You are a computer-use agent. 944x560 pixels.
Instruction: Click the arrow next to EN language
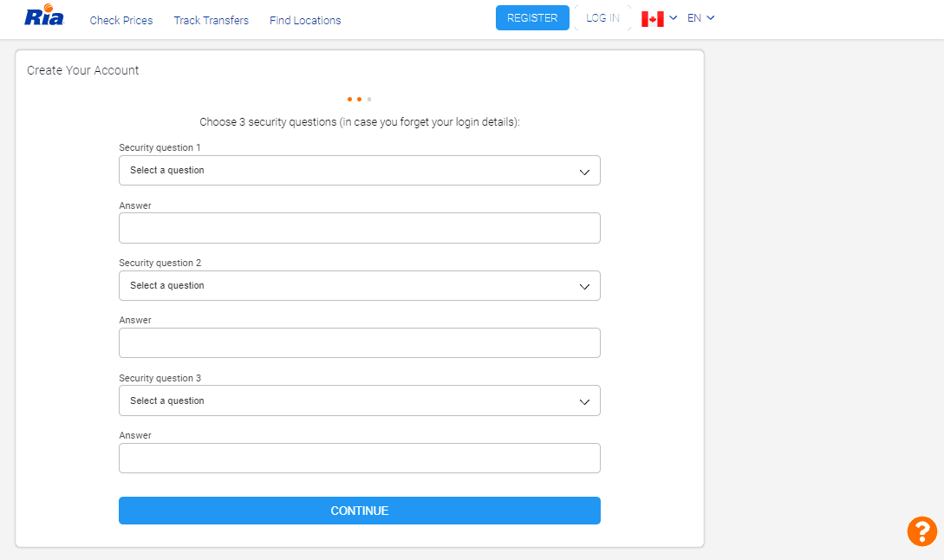coord(711,18)
